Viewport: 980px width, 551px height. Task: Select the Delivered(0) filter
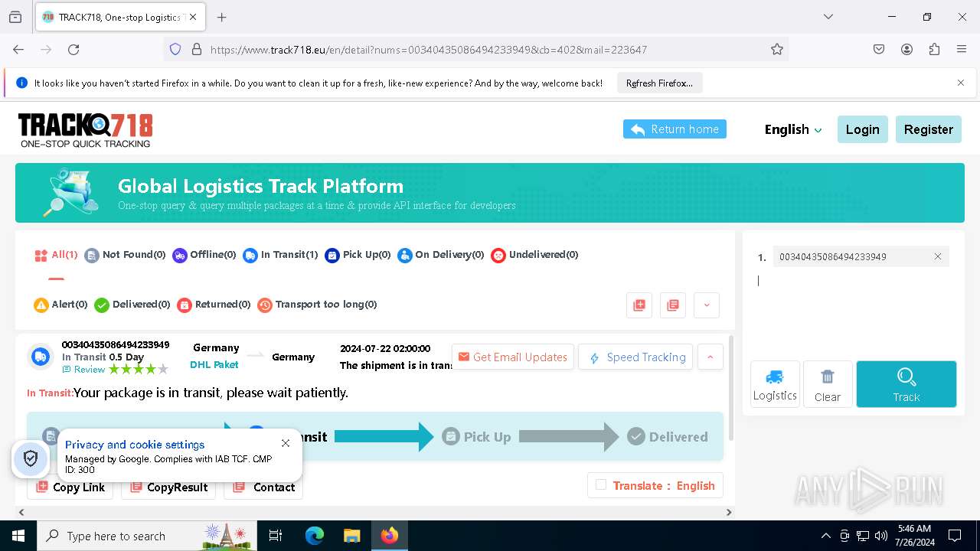coord(132,305)
